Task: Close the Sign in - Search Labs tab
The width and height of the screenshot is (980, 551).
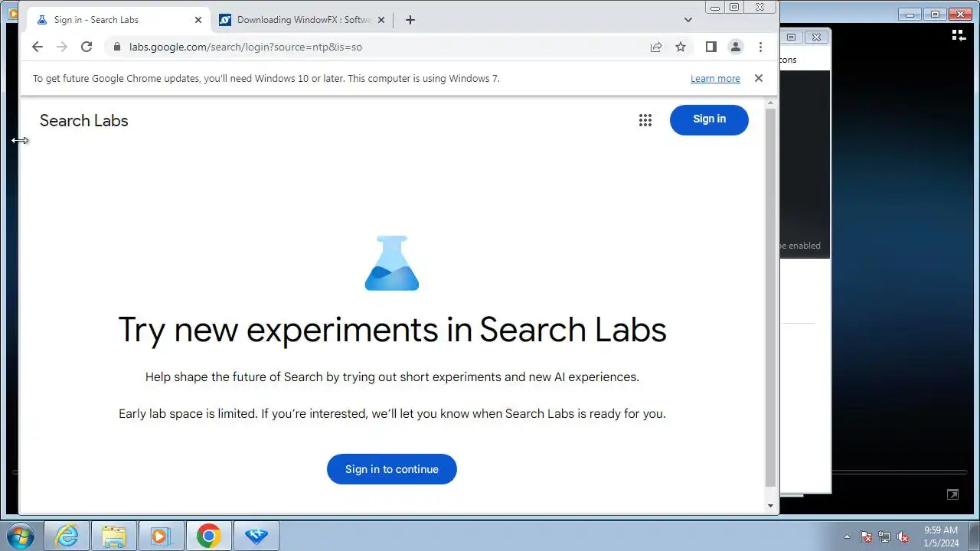Action: (198, 20)
